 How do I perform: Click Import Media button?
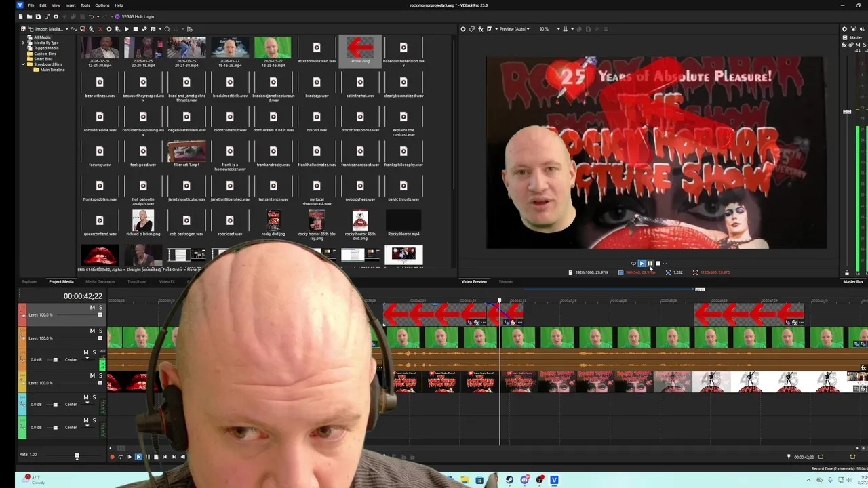[x=46, y=29]
